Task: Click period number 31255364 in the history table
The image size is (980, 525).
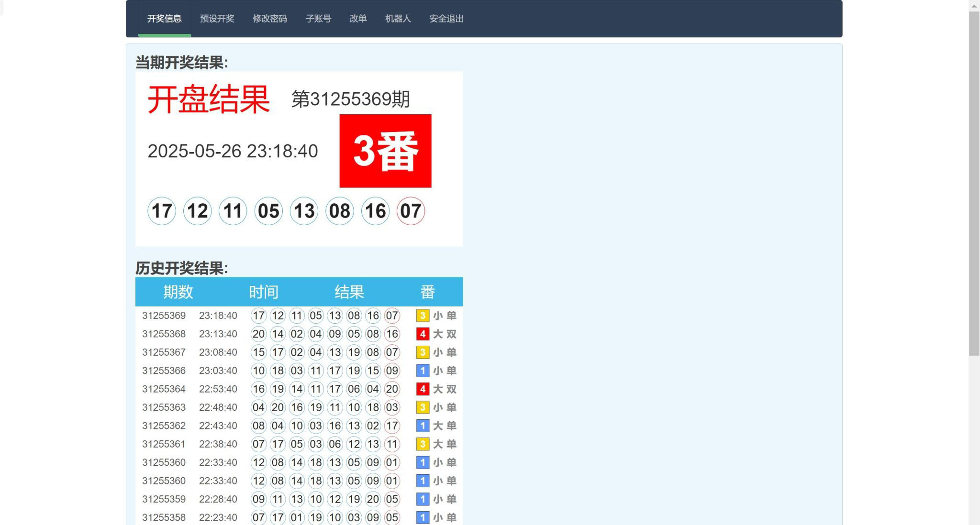Action: click(164, 389)
